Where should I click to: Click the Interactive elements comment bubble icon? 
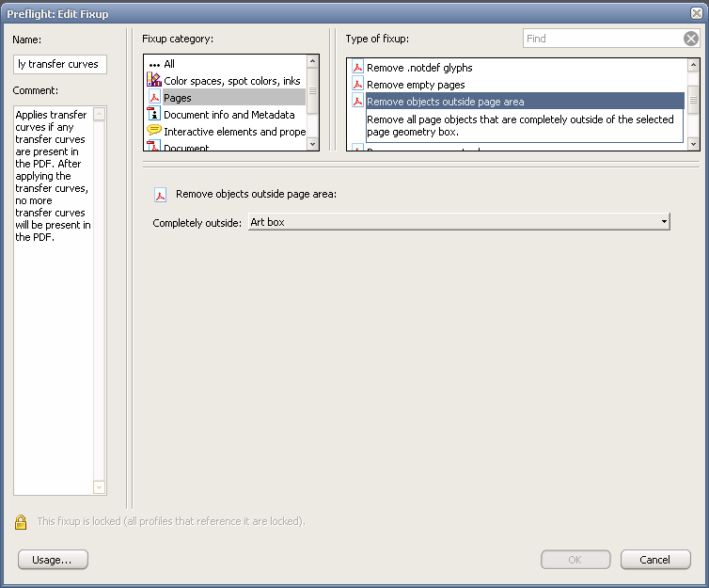[153, 130]
